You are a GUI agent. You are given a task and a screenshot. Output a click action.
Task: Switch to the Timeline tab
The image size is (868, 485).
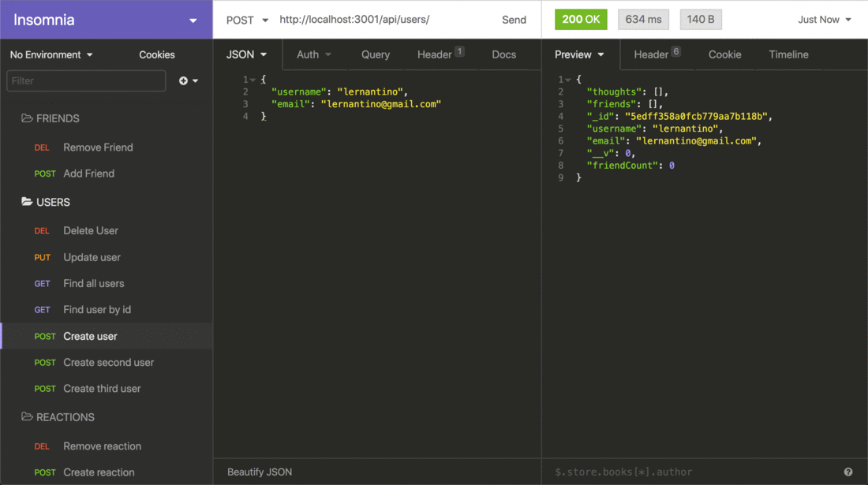788,54
